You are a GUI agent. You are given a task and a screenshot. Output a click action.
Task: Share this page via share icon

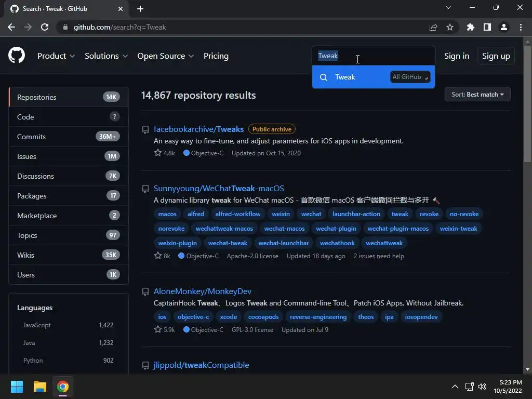click(x=433, y=27)
